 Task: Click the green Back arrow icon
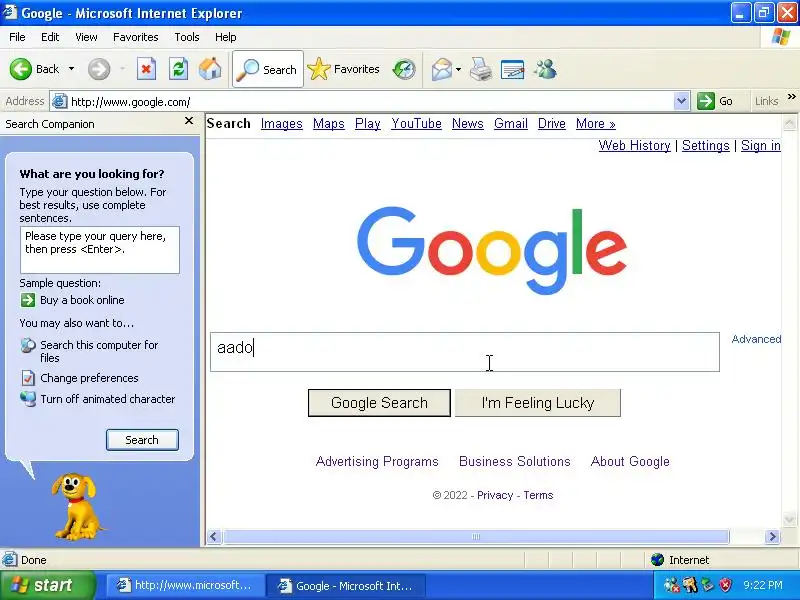tap(20, 69)
